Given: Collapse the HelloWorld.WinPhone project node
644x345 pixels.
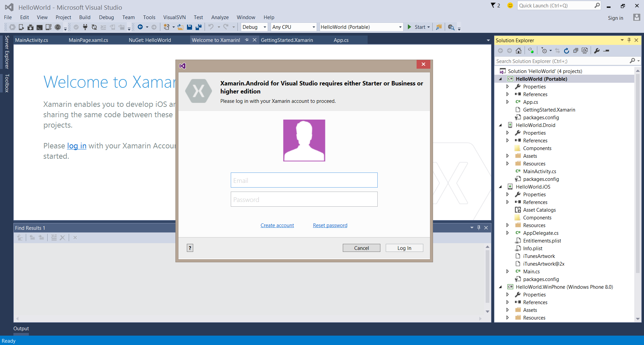Looking at the screenshot, I should [500, 287].
